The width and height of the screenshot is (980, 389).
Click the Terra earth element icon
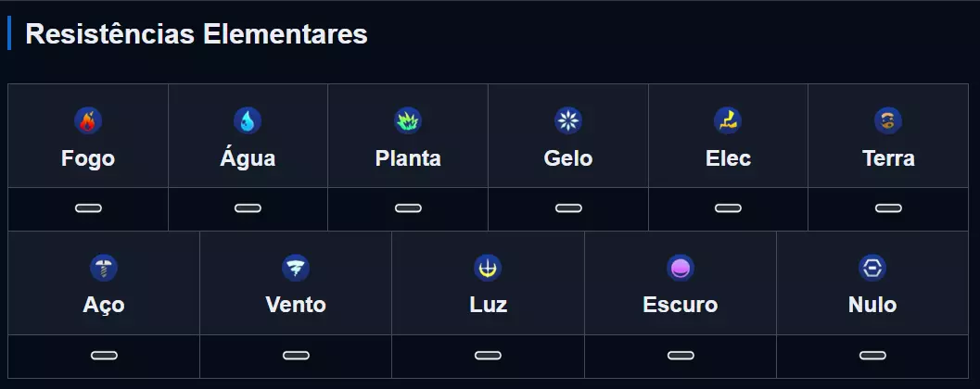(x=888, y=120)
